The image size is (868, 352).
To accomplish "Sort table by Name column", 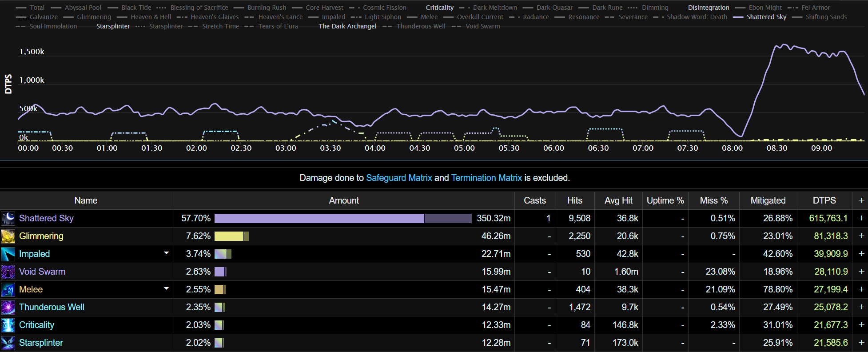I will [86, 200].
